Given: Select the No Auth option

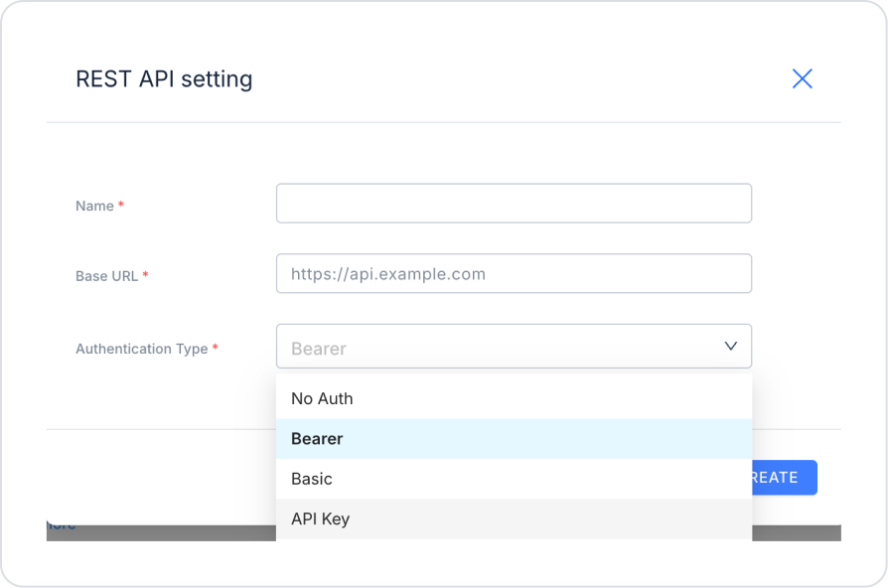Looking at the screenshot, I should click(322, 398).
